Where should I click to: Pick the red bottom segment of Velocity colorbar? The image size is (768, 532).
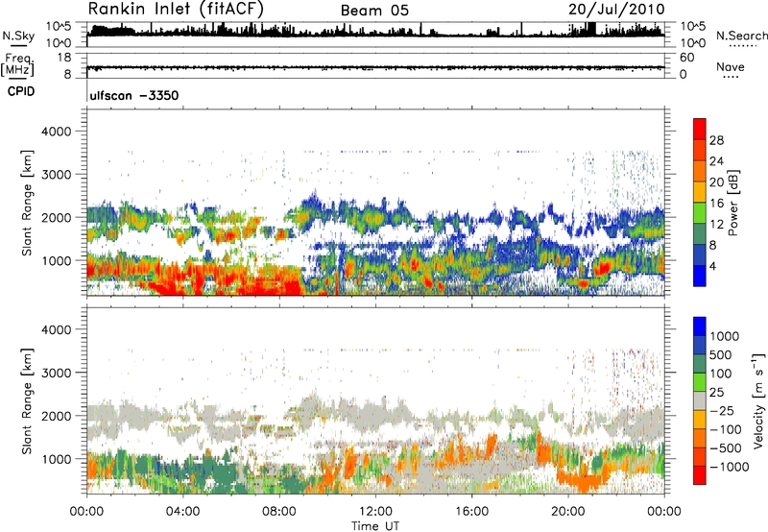click(x=700, y=475)
